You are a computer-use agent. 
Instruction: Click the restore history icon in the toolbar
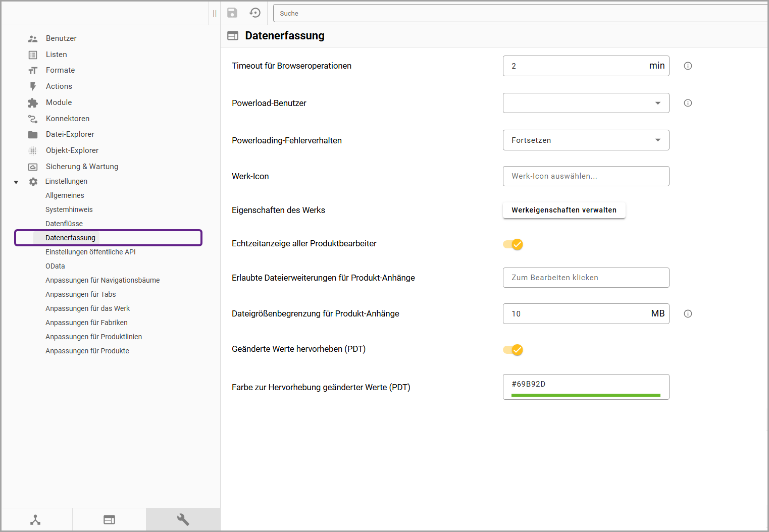pyautogui.click(x=255, y=13)
